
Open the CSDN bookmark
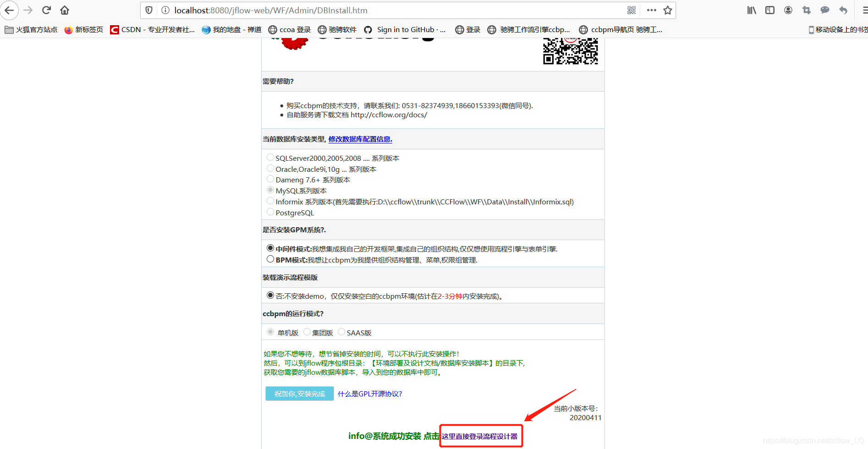(x=153, y=30)
